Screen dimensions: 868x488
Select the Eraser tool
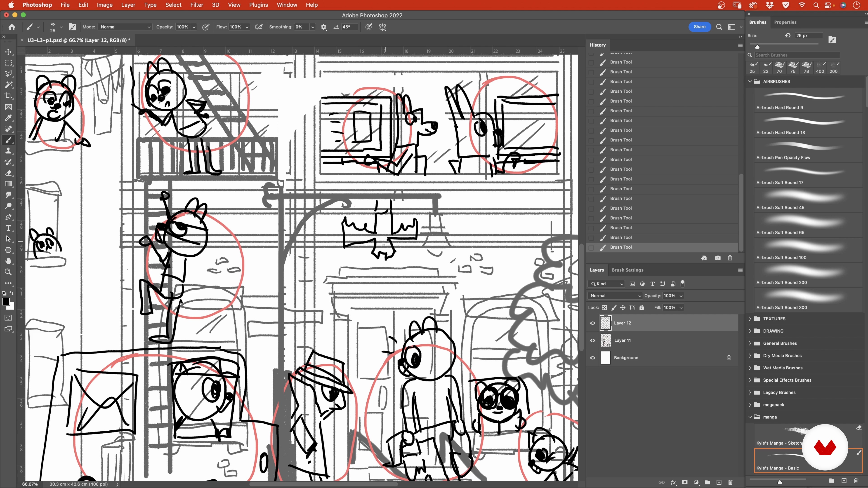click(8, 173)
